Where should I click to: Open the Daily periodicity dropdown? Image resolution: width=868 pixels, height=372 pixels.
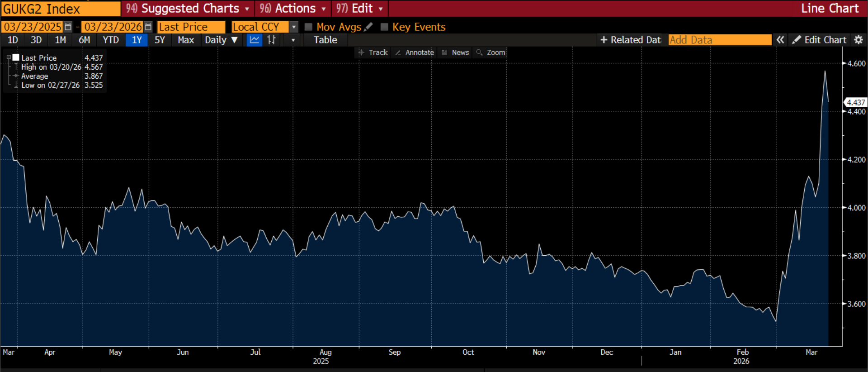[x=221, y=40]
